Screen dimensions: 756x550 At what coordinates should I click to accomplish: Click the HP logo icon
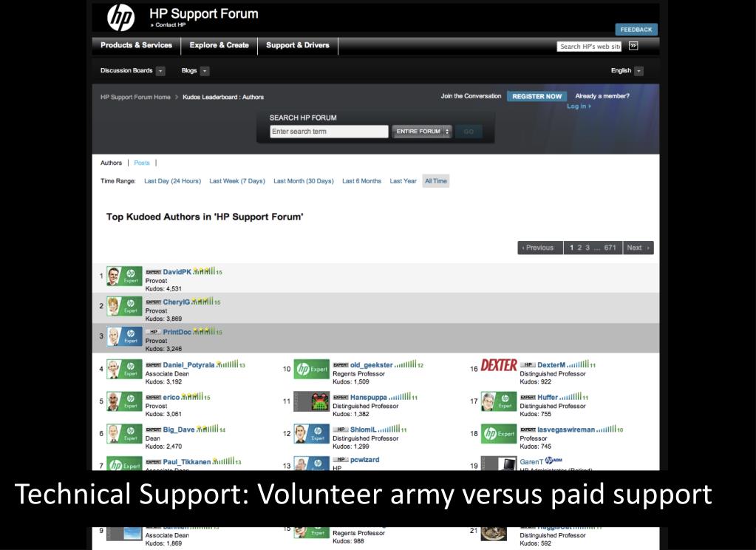(x=120, y=17)
